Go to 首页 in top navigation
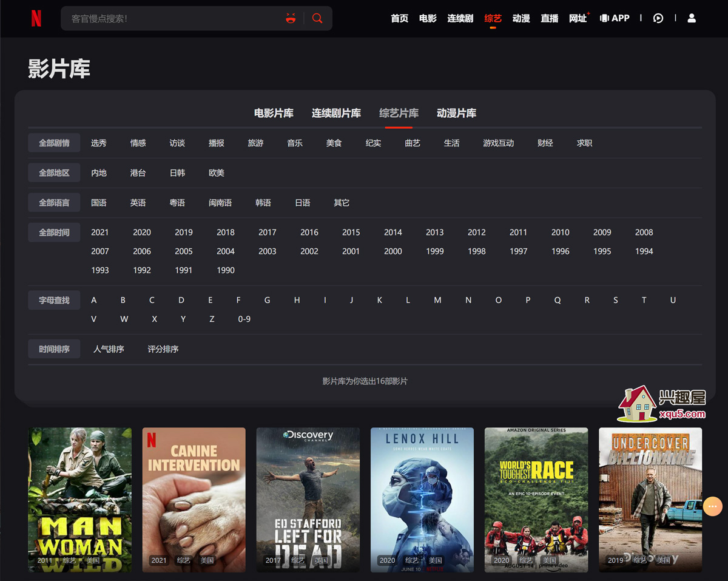Viewport: 728px width, 581px height. [x=400, y=18]
